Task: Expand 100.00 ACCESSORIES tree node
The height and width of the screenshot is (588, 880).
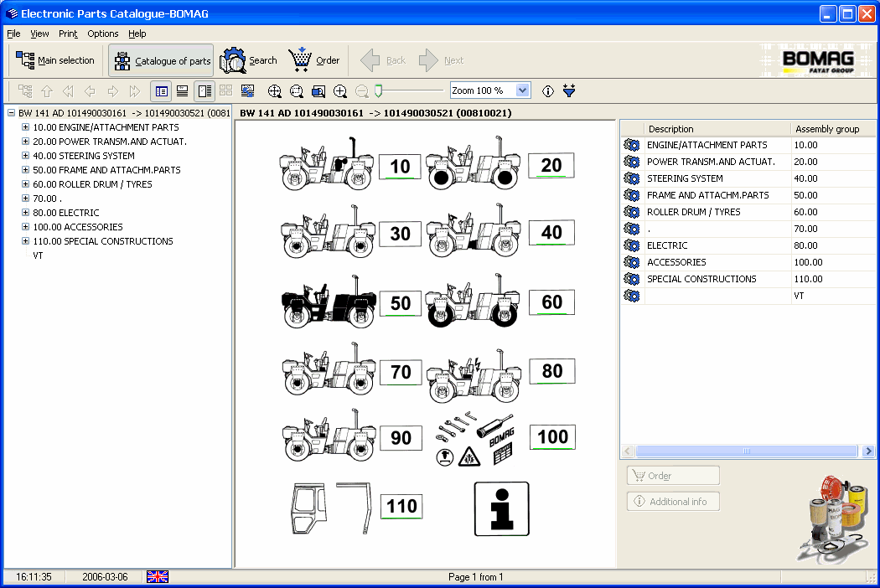Action: point(25,227)
